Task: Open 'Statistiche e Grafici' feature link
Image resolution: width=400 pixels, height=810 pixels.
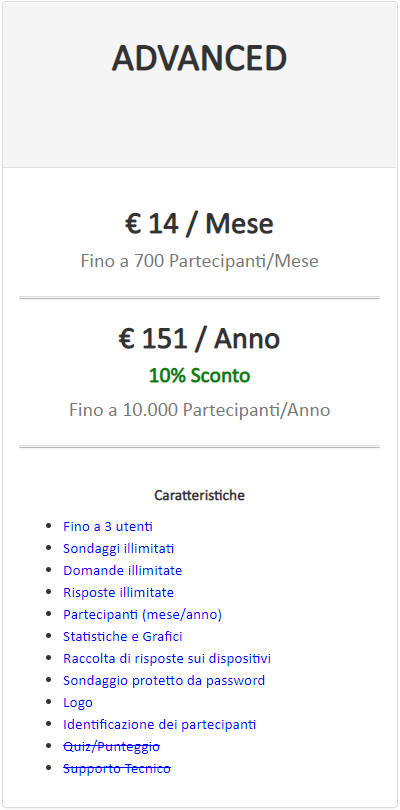Action: (122, 636)
